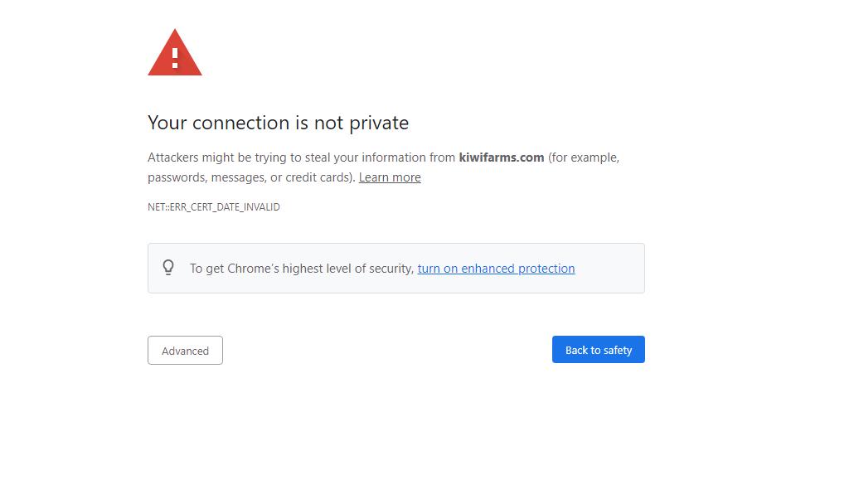Click the word connection in the page heading
Image resolution: width=859 pixels, height=504 pixels.
click(241, 124)
